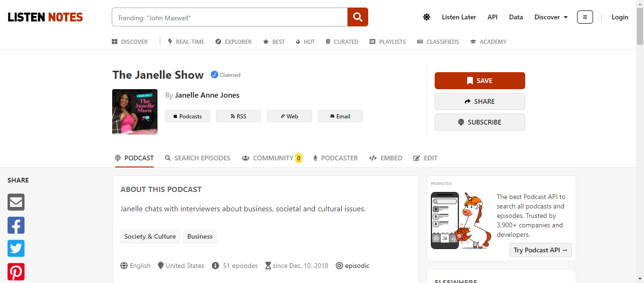Image resolution: width=644 pixels, height=283 pixels.
Task: Switch to the Embed tab
Action: (386, 158)
